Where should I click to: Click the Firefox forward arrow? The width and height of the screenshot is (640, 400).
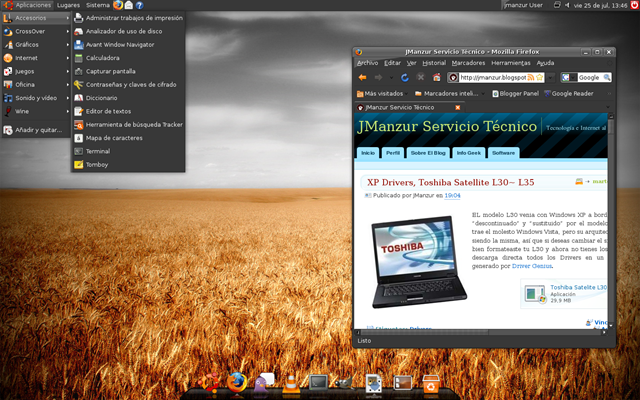pyautogui.click(x=378, y=78)
